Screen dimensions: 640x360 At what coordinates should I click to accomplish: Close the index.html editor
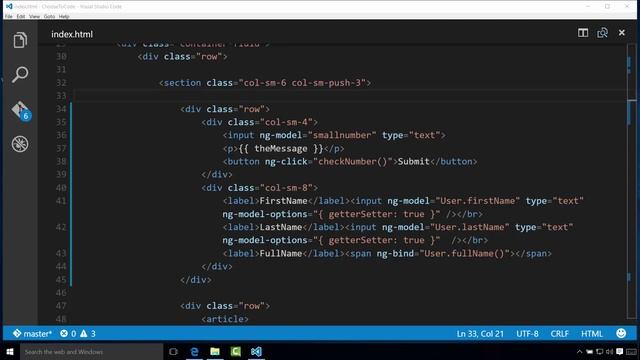pyautogui.click(x=622, y=33)
